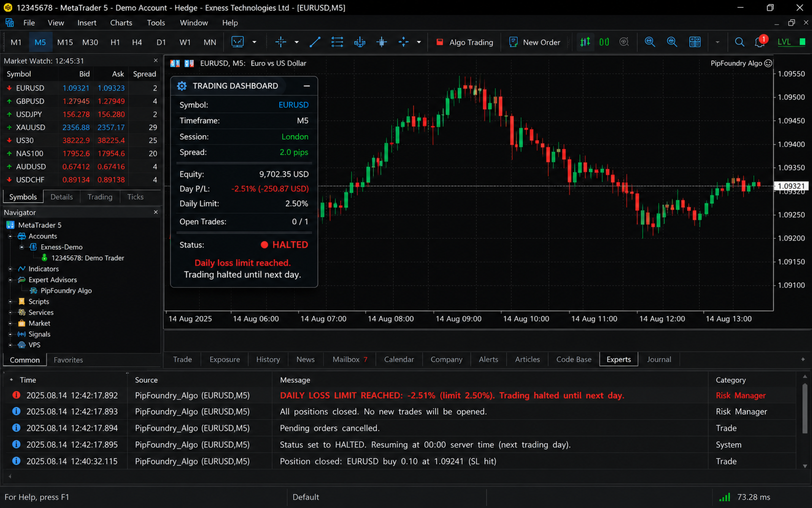Open the notifications bell icon
The height and width of the screenshot is (508, 812).
tap(760, 41)
